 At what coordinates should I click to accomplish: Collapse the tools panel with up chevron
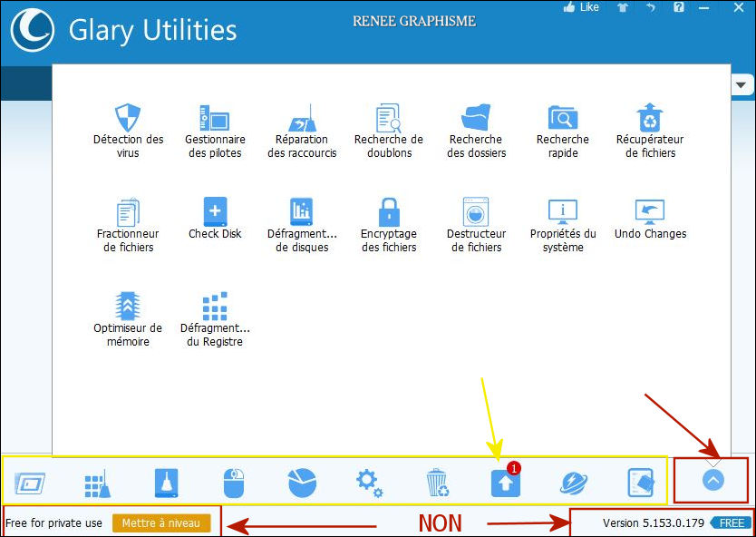pos(713,481)
